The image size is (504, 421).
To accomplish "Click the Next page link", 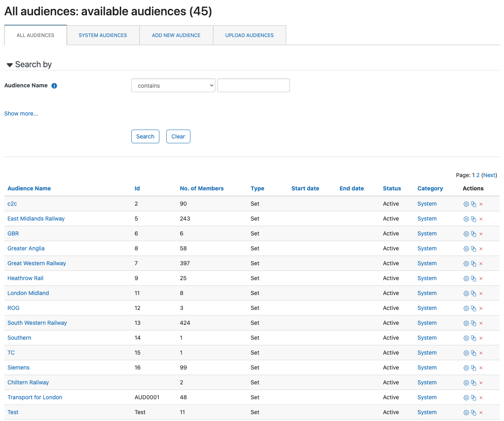I will [x=489, y=175].
